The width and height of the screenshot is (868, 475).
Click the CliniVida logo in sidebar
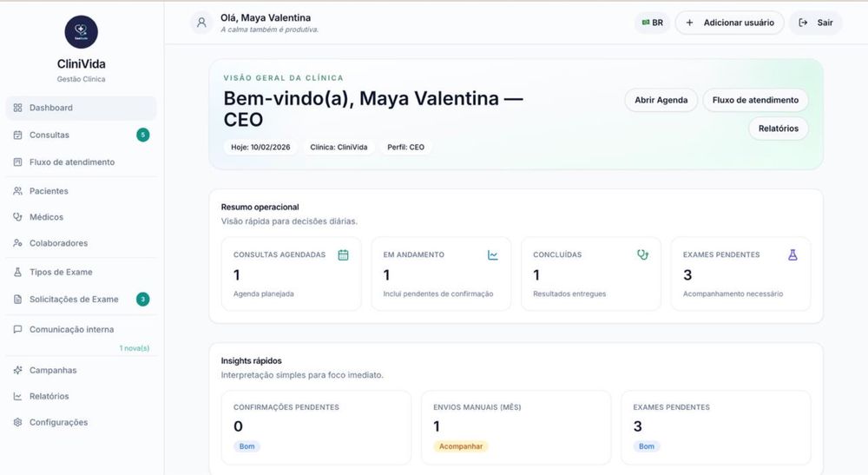click(82, 31)
